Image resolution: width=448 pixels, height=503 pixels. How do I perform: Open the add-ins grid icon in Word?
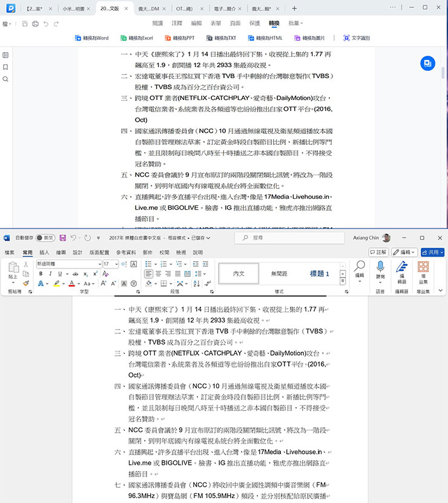[423, 267]
